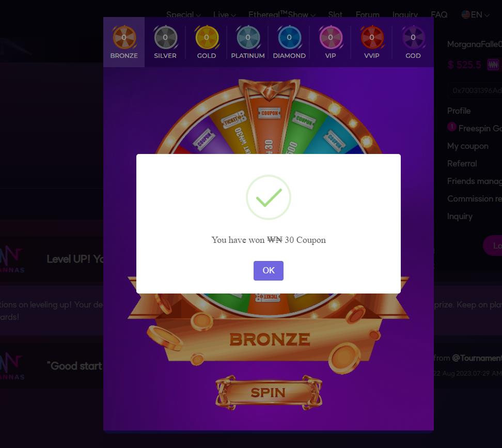
Task: Select the Silver wheel icon
Action: point(165,38)
